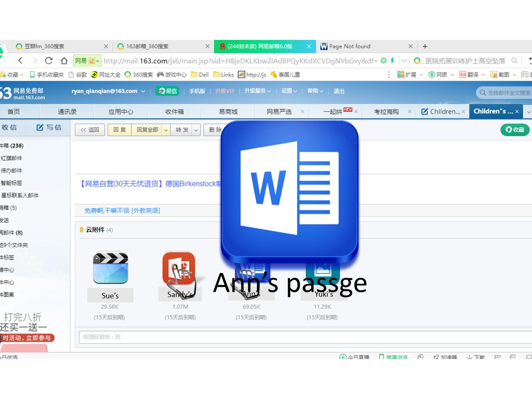
Task: Click the 退出 logout link
Action: [x=339, y=91]
